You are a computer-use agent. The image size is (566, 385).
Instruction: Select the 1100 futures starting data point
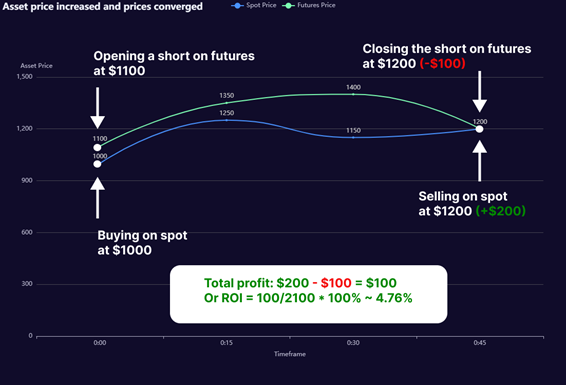coord(97,148)
